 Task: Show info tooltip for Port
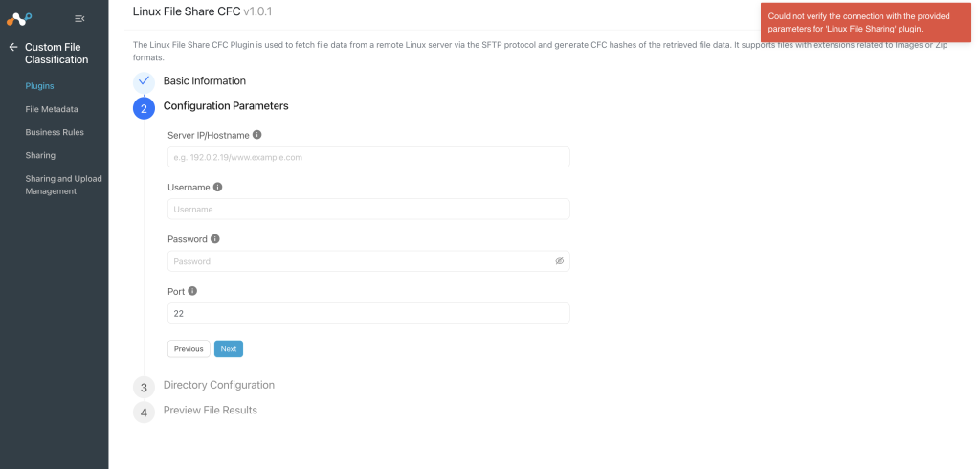(x=192, y=291)
